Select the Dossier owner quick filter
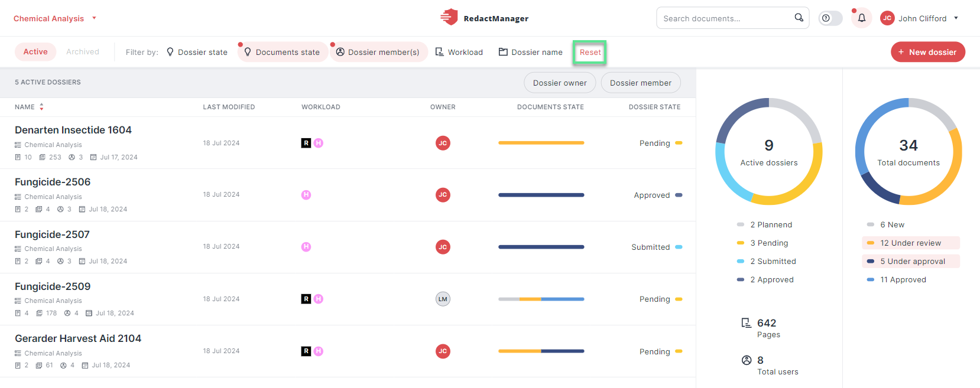Screen dimensions: 980x388 (x=560, y=83)
